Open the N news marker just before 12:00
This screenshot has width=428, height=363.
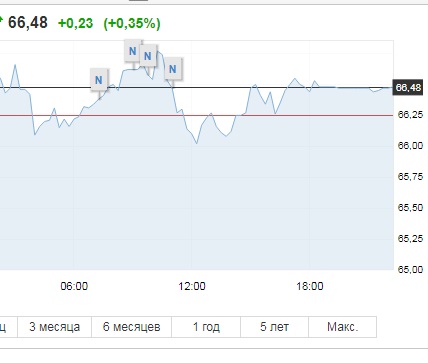[173, 69]
